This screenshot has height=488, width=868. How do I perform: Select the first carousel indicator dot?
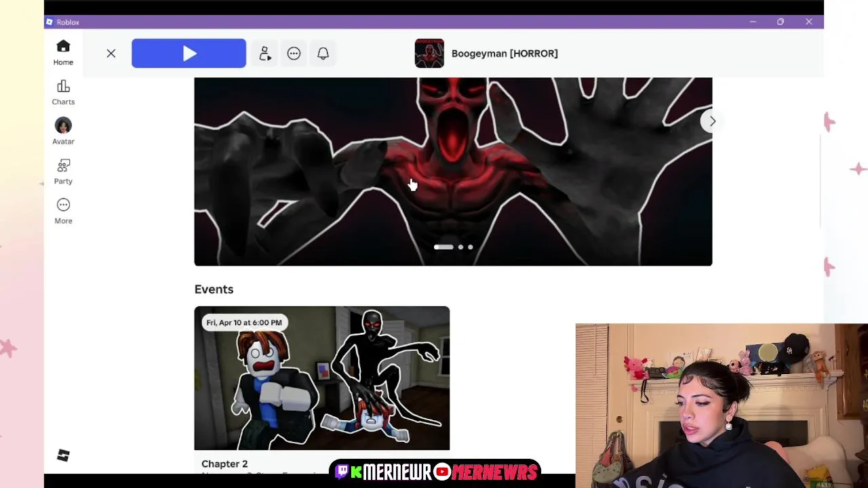point(443,247)
